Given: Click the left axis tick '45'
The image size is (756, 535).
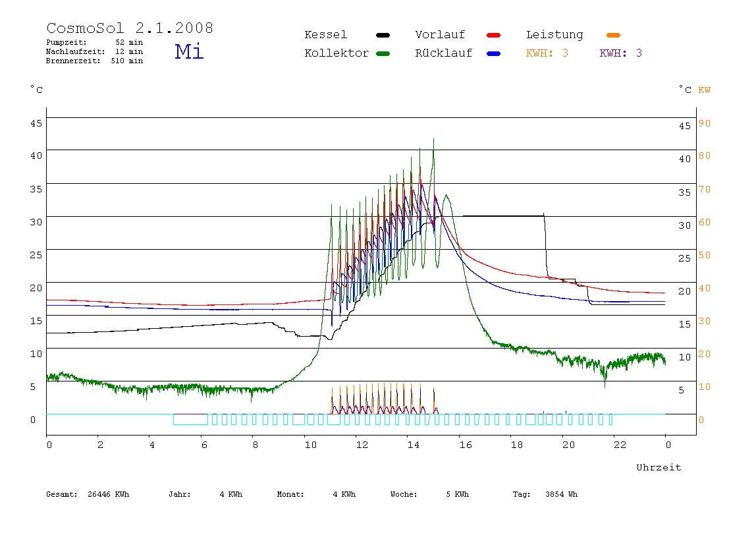Looking at the screenshot, I should click(x=36, y=123).
